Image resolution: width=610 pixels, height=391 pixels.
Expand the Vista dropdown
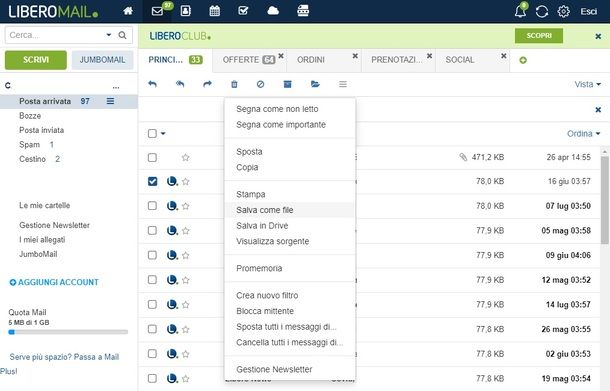tap(587, 84)
